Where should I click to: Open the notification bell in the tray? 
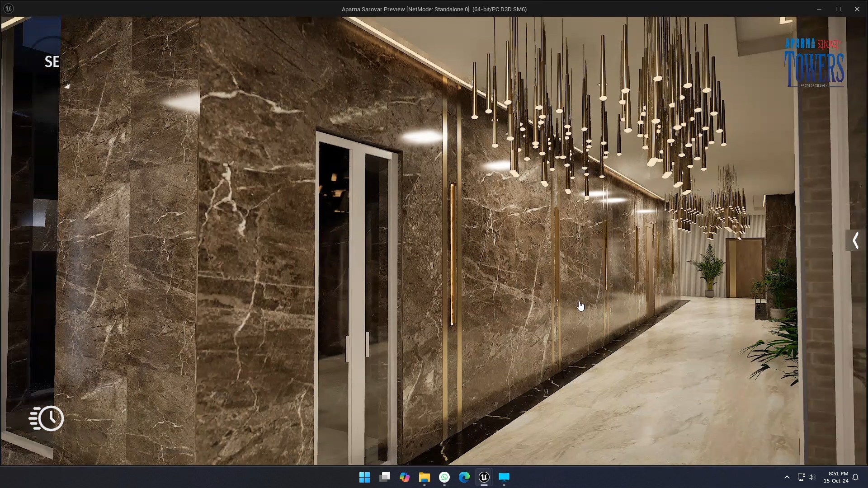(x=856, y=477)
